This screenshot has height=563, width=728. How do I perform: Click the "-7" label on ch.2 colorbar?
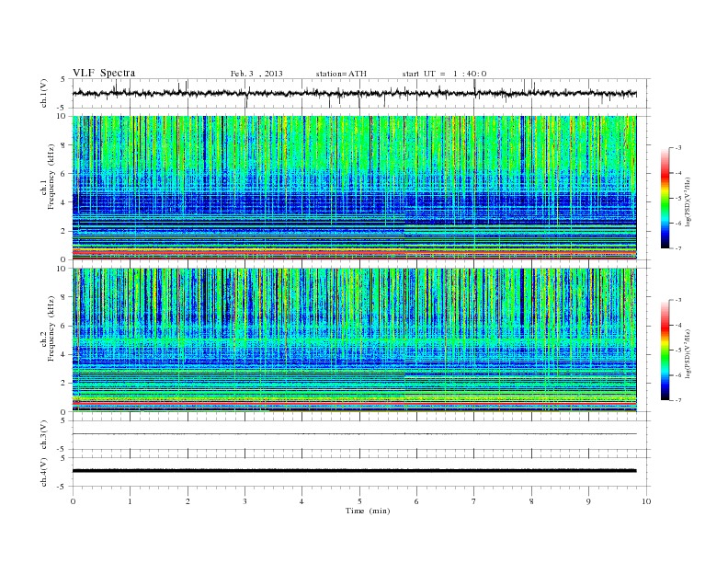click(677, 400)
